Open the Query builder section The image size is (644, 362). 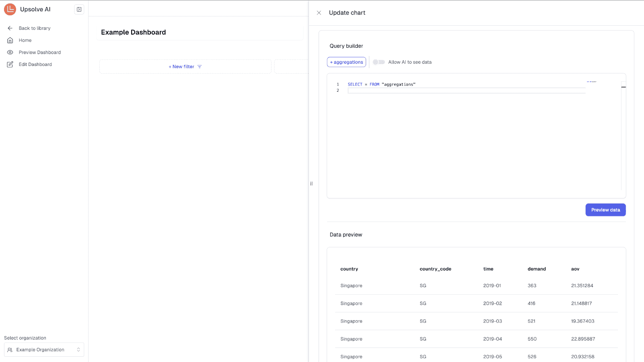coord(346,46)
